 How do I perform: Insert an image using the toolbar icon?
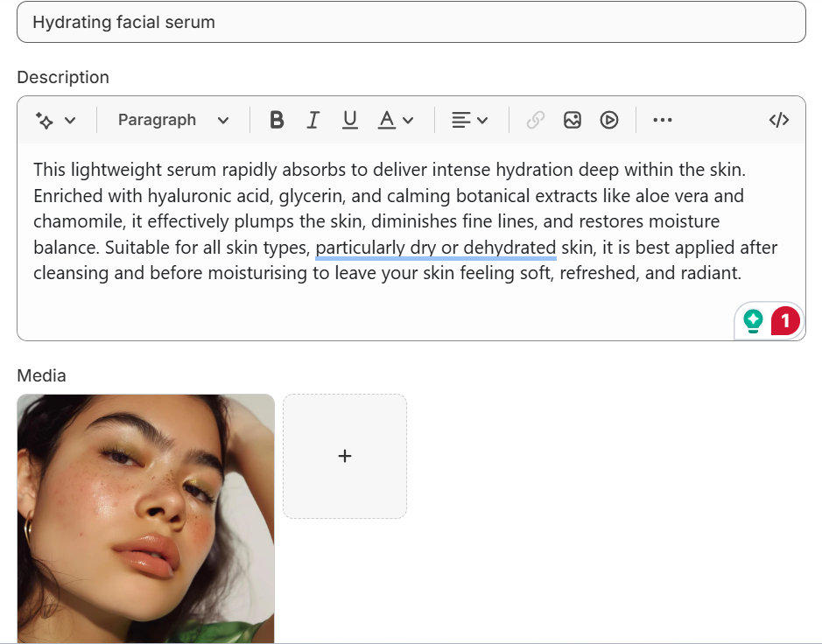(573, 120)
